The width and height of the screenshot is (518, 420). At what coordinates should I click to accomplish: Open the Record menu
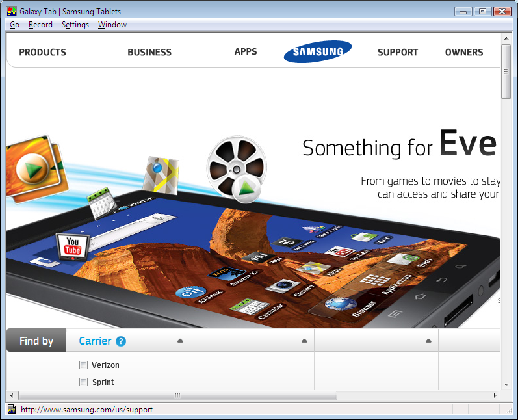tap(40, 25)
